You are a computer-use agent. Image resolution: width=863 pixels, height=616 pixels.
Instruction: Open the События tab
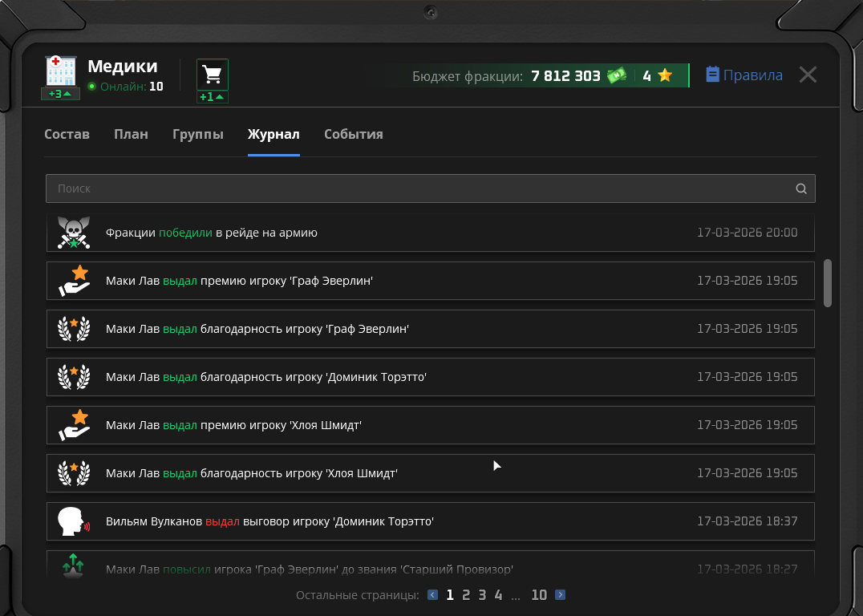(x=353, y=134)
